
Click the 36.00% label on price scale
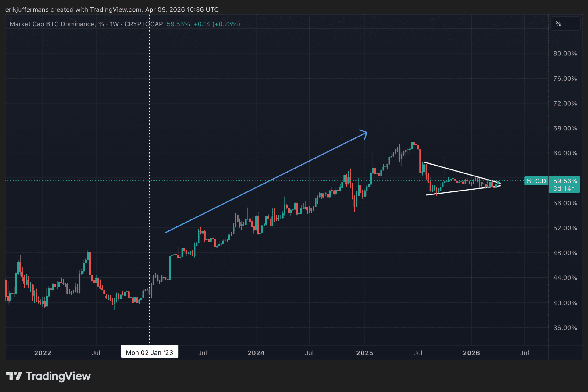click(565, 328)
